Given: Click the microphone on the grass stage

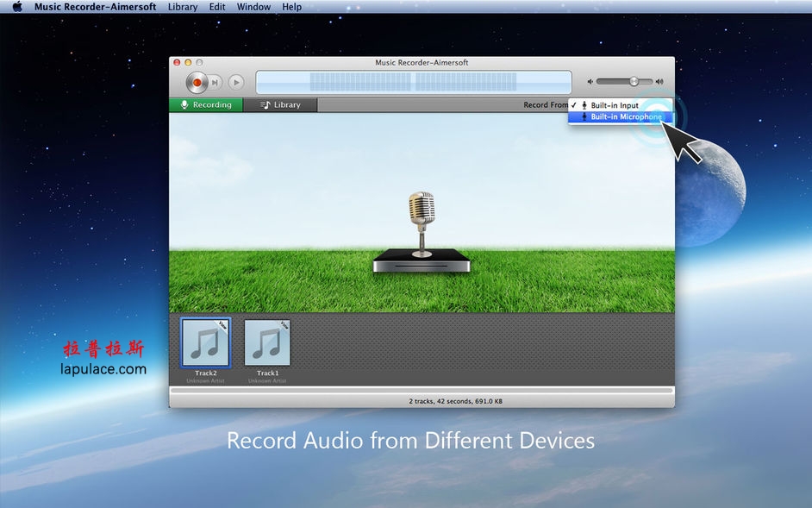Looking at the screenshot, I should coord(422,220).
